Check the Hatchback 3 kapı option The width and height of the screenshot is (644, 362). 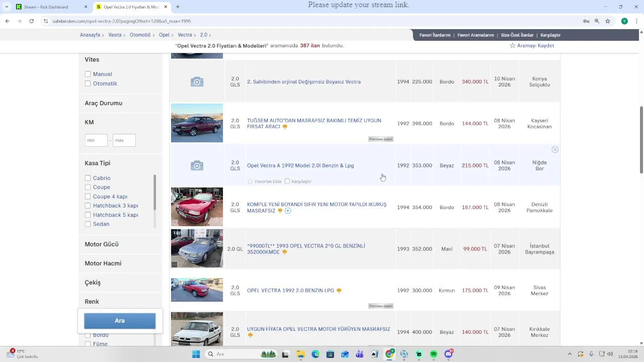pyautogui.click(x=88, y=206)
